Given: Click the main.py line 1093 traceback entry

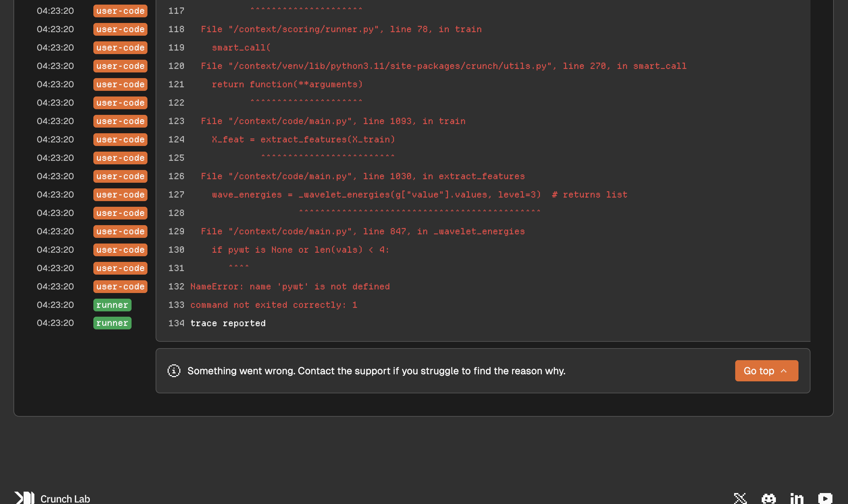Looking at the screenshot, I should 333,121.
